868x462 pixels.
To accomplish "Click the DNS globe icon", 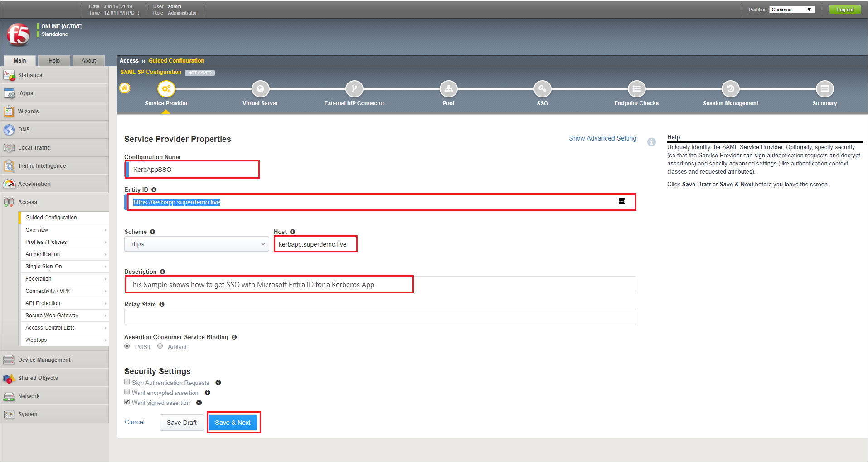I will 9,130.
